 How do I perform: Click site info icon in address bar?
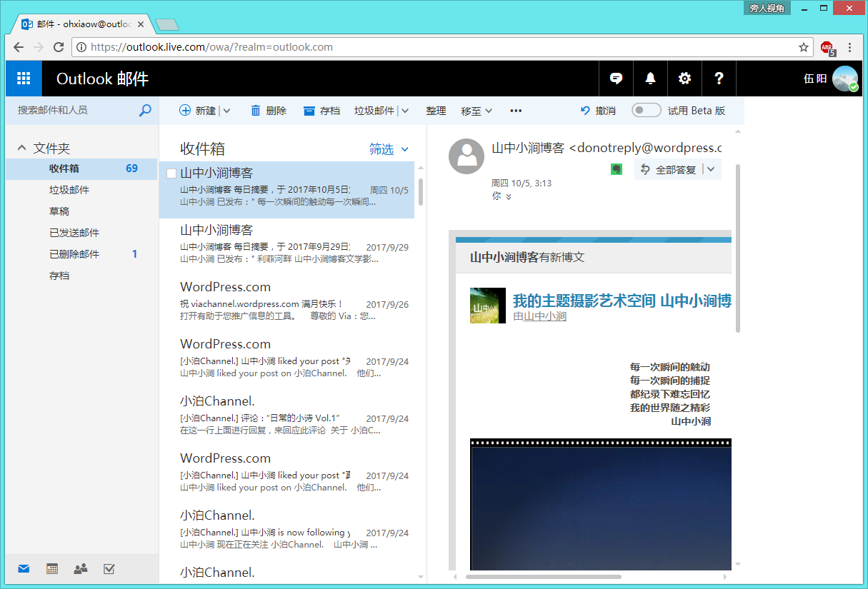(81, 47)
